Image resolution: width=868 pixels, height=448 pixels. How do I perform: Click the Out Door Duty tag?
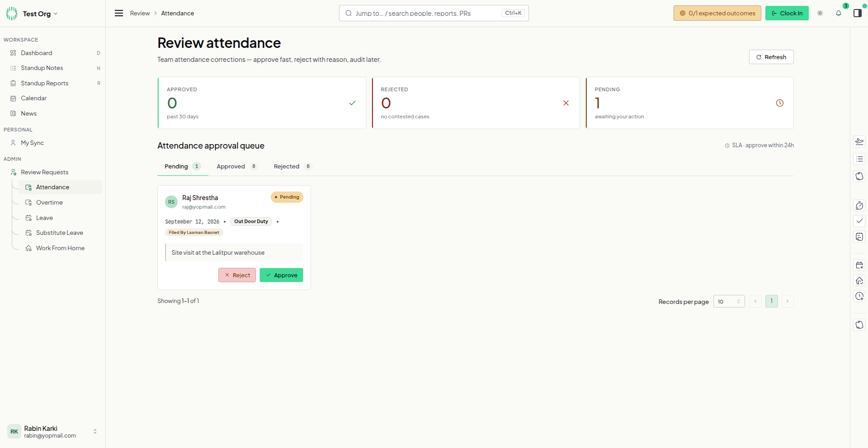click(x=251, y=221)
